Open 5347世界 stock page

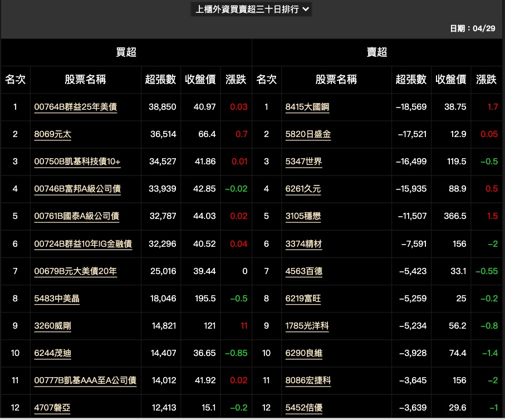point(303,162)
